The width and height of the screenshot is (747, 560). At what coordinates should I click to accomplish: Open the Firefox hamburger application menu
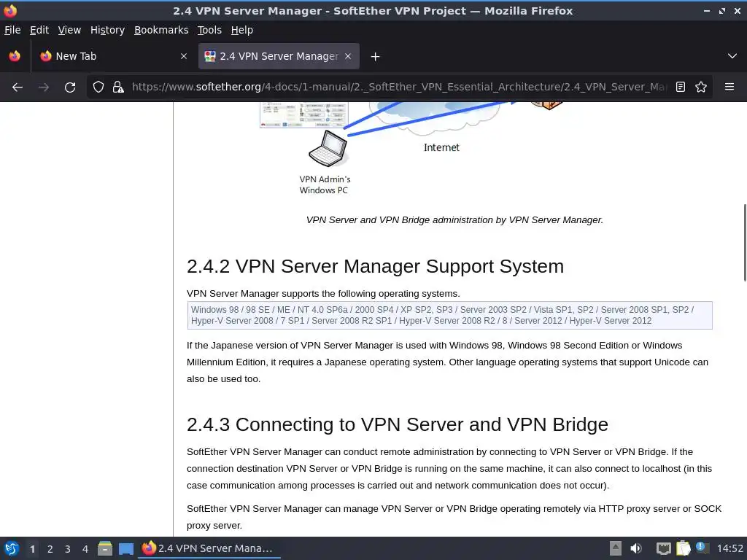click(x=729, y=87)
